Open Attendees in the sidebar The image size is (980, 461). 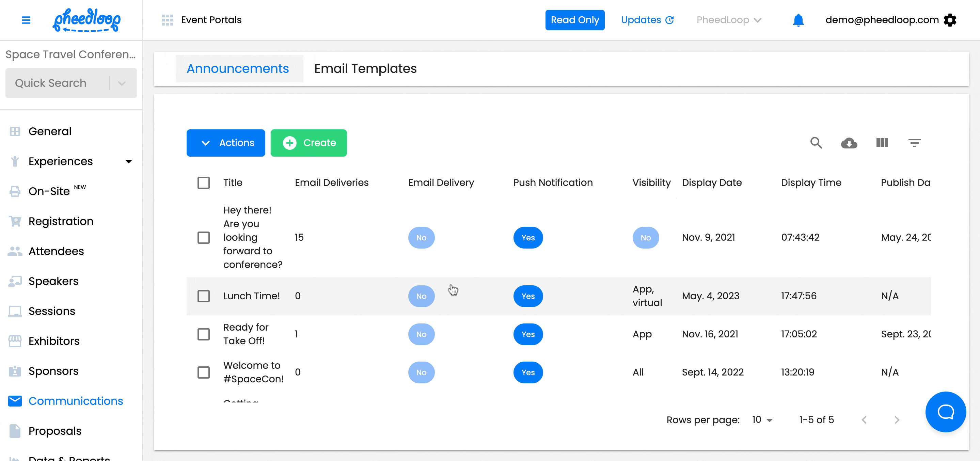tap(56, 251)
